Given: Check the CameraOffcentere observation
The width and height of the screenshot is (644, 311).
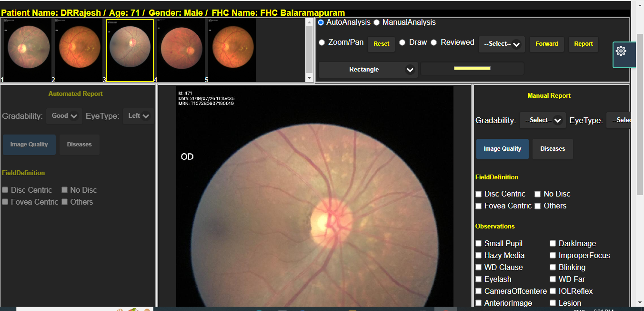Looking at the screenshot, I should point(479,291).
